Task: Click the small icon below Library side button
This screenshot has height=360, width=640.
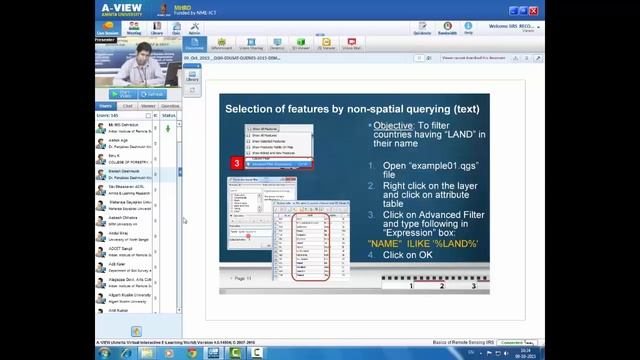Action: point(192,90)
